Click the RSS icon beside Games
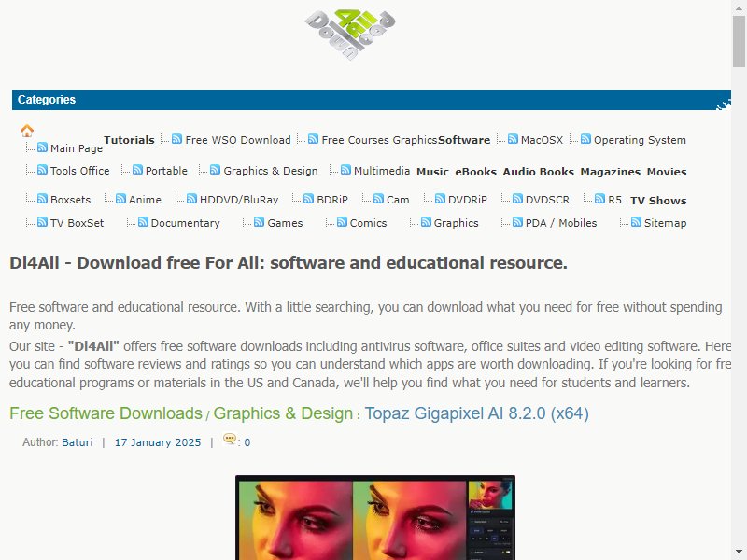 [260, 222]
